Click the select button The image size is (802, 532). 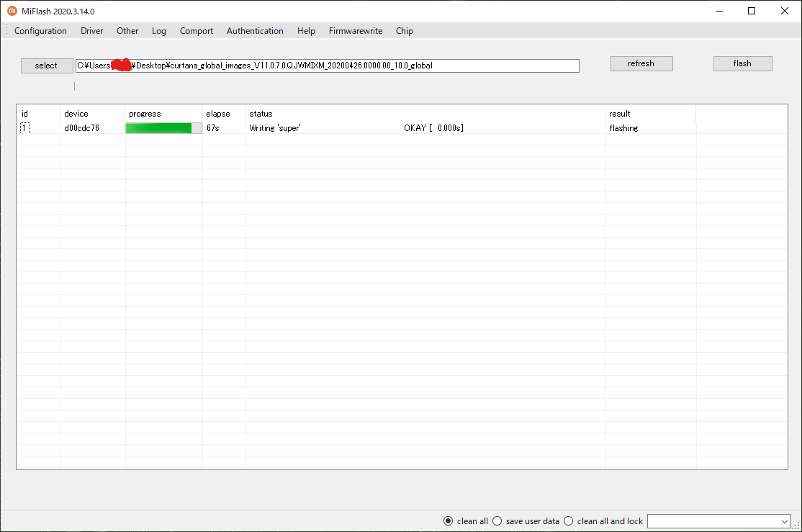tap(47, 66)
